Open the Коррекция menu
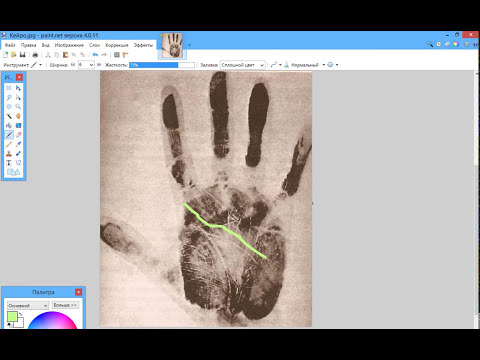This screenshot has width=480, height=360. [117, 45]
